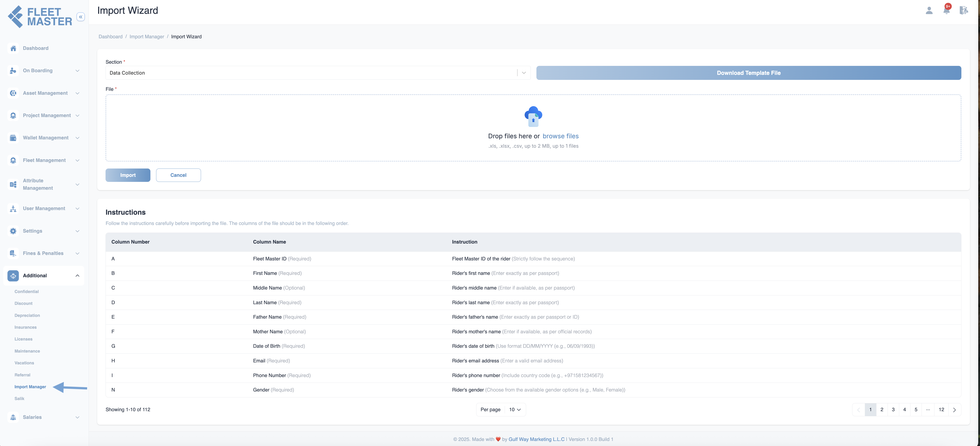Click the Wallet Management sidebar icon
This screenshot has width=980, height=446.
point(13,138)
